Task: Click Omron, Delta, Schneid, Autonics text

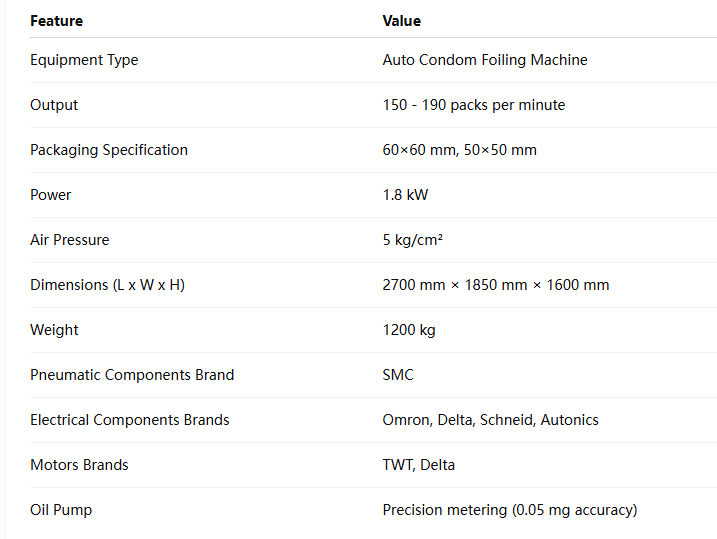Action: (x=490, y=420)
